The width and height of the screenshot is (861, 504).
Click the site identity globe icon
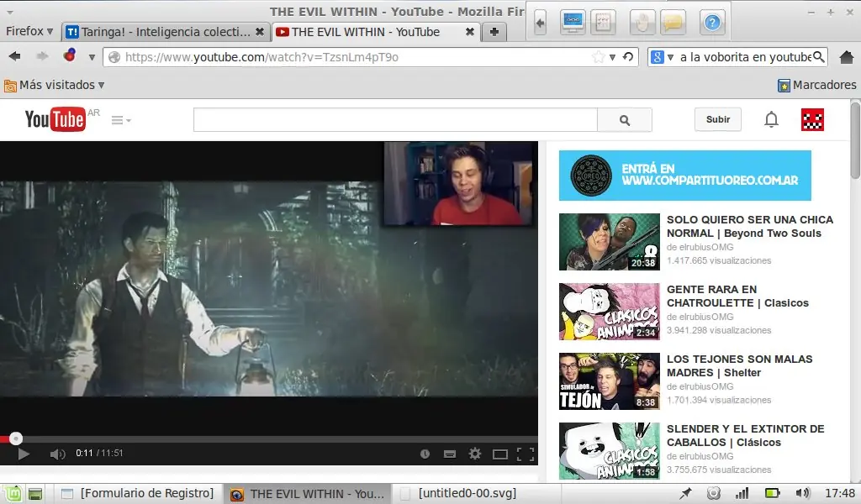click(x=114, y=57)
